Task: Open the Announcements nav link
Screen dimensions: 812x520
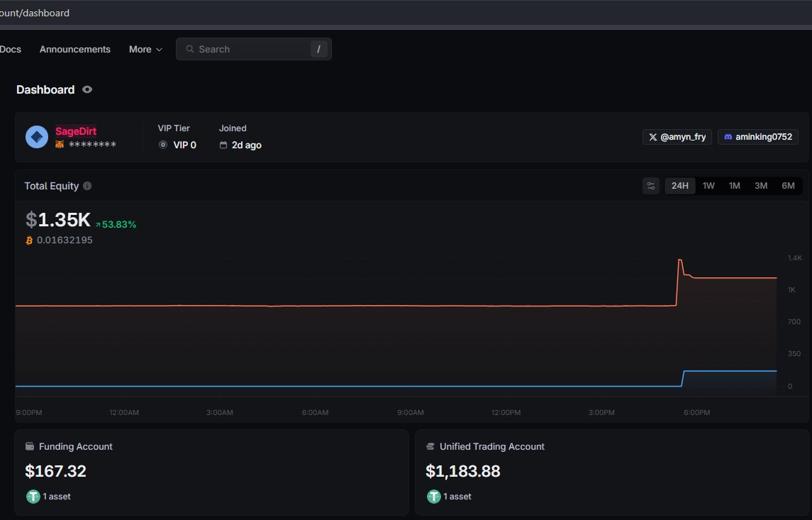Action: pyautogui.click(x=75, y=49)
